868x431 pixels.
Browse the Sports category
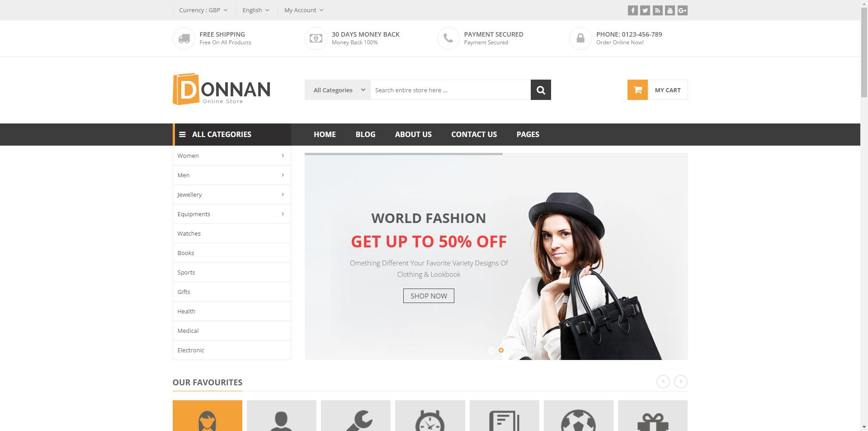tap(232, 272)
